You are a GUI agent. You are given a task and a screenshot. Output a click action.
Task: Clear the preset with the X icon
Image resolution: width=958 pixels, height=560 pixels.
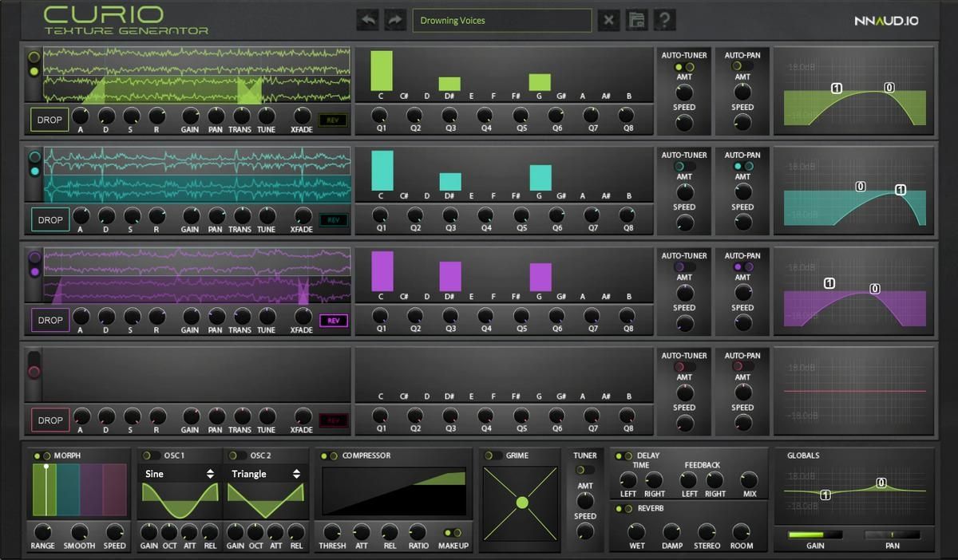pyautogui.click(x=609, y=21)
